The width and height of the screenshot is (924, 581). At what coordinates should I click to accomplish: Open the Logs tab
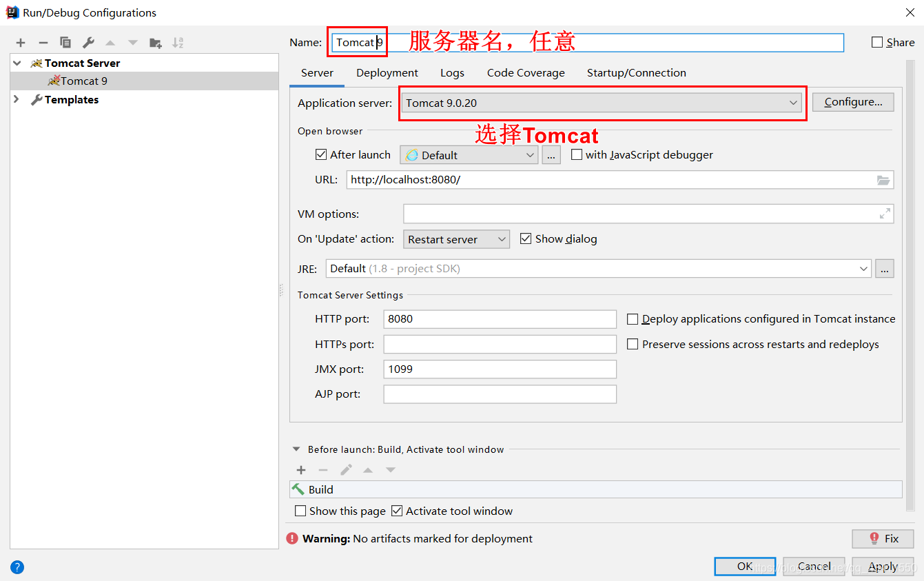click(453, 73)
